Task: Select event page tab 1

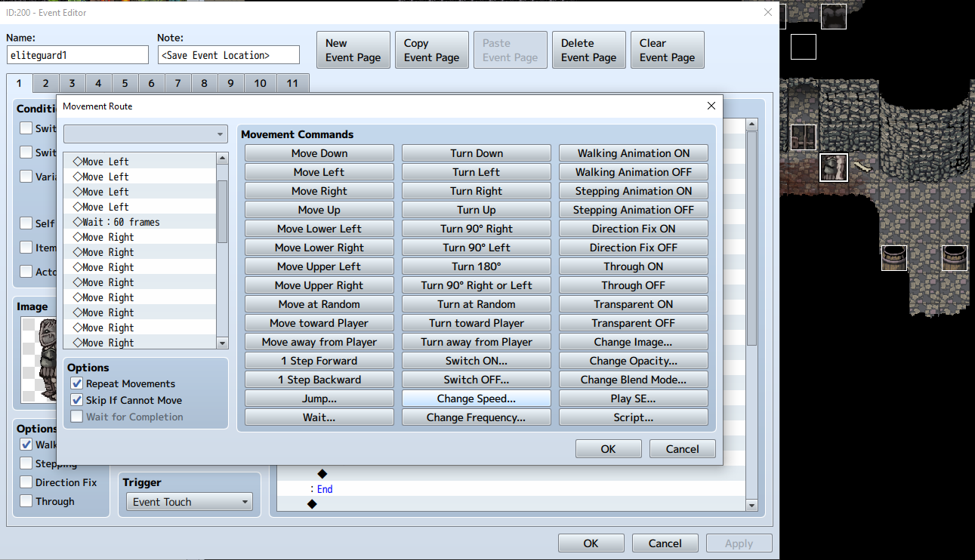Action: tap(20, 83)
